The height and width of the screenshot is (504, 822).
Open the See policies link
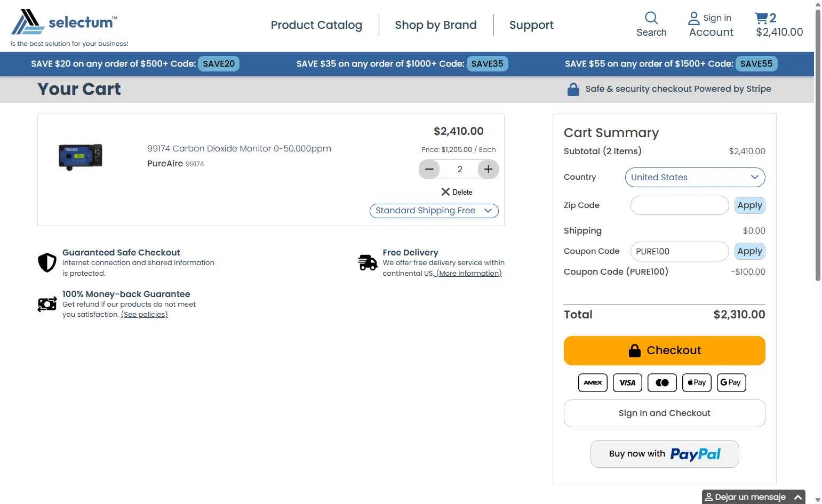pos(145,315)
